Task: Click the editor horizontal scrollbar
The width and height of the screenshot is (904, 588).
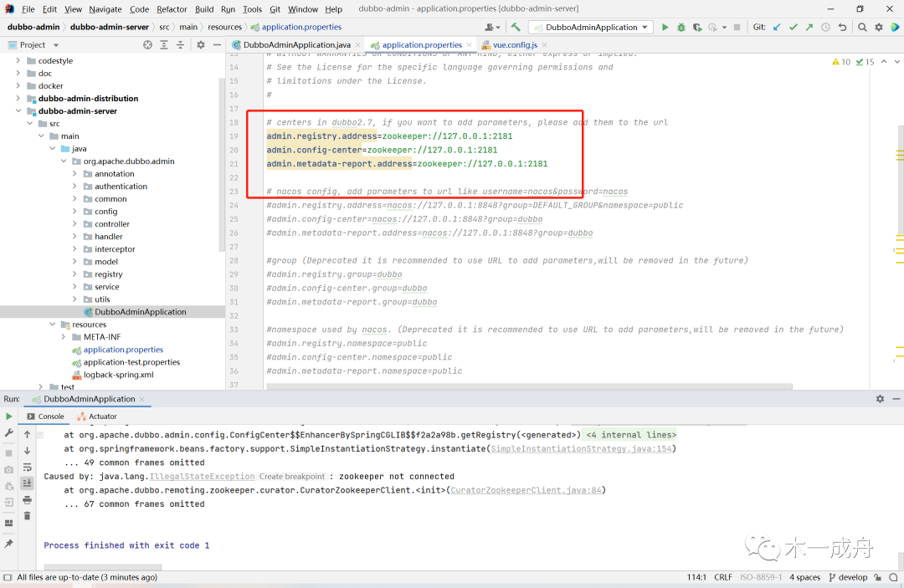Action: (x=529, y=386)
